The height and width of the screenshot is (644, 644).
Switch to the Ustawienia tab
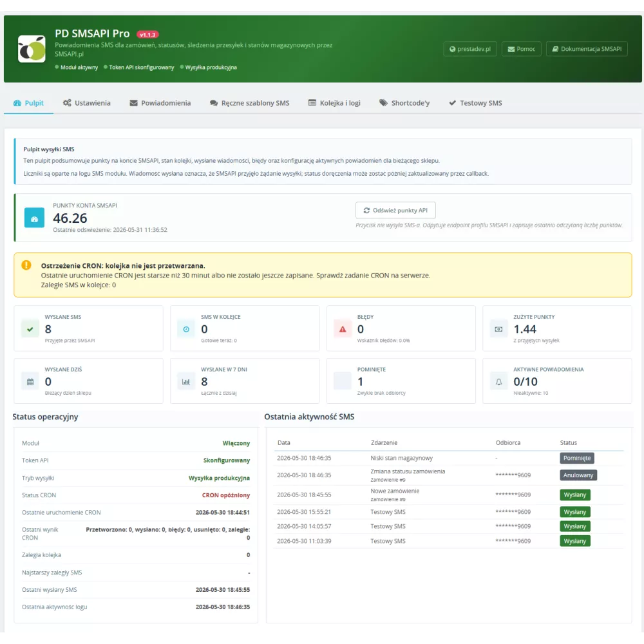tap(87, 103)
